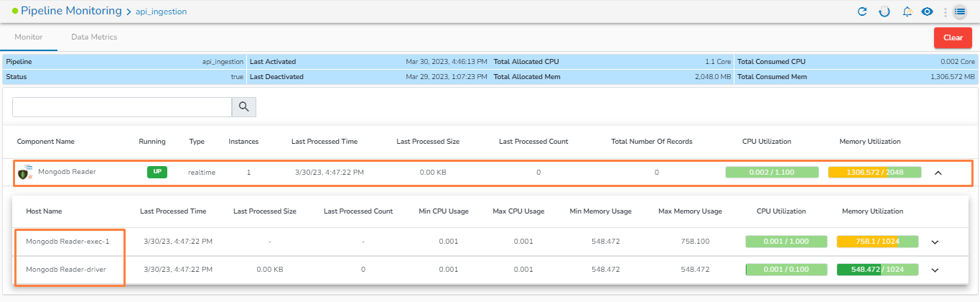The width and height of the screenshot is (980, 302).
Task: Click the green UP status badge
Action: tap(157, 173)
